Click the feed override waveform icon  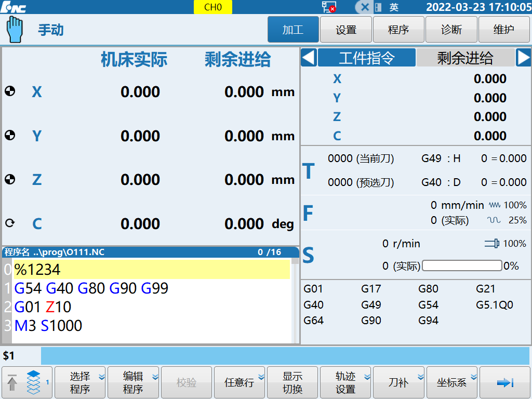click(x=495, y=205)
